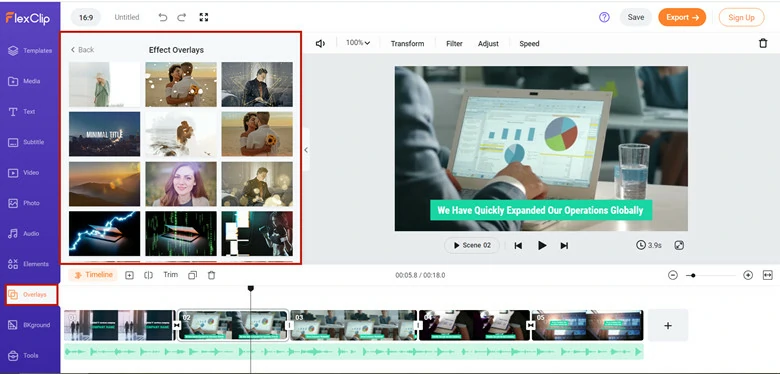The width and height of the screenshot is (780, 374).
Task: Go back using the Back link
Action: tap(82, 50)
